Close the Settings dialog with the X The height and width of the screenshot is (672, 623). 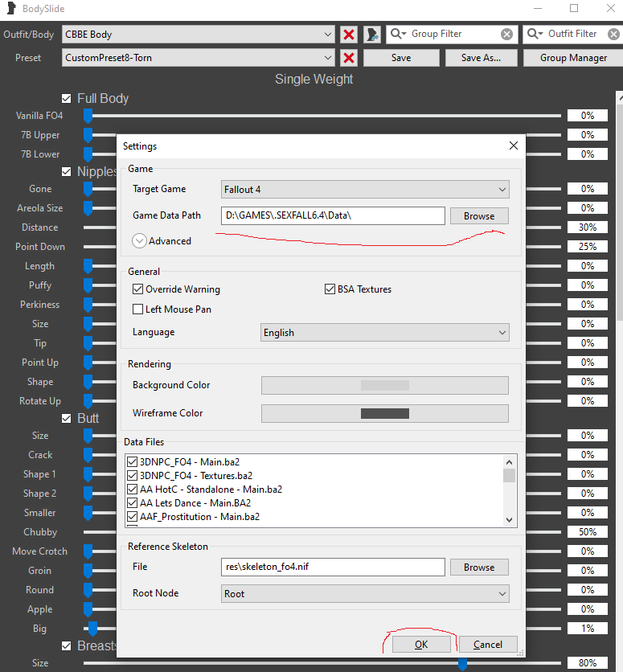coord(514,145)
